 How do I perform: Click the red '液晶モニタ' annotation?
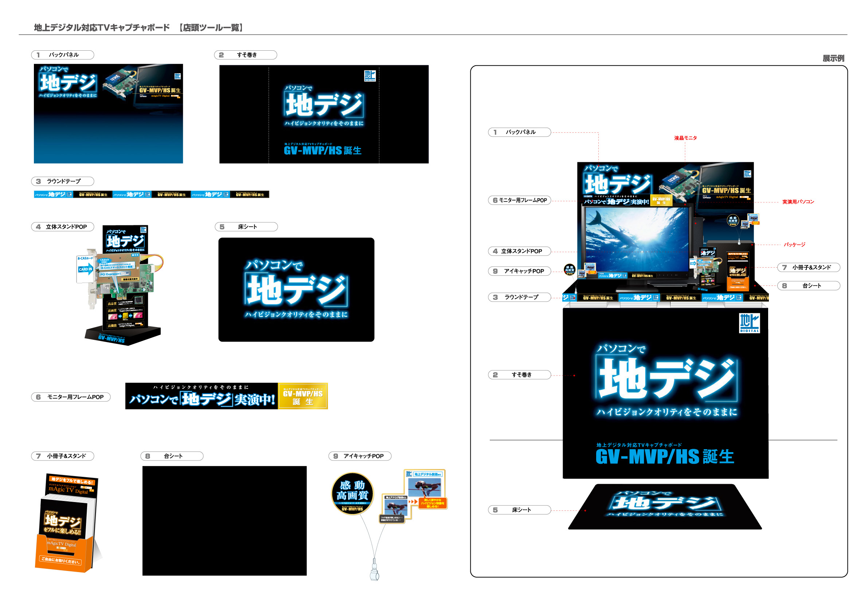coord(685,138)
